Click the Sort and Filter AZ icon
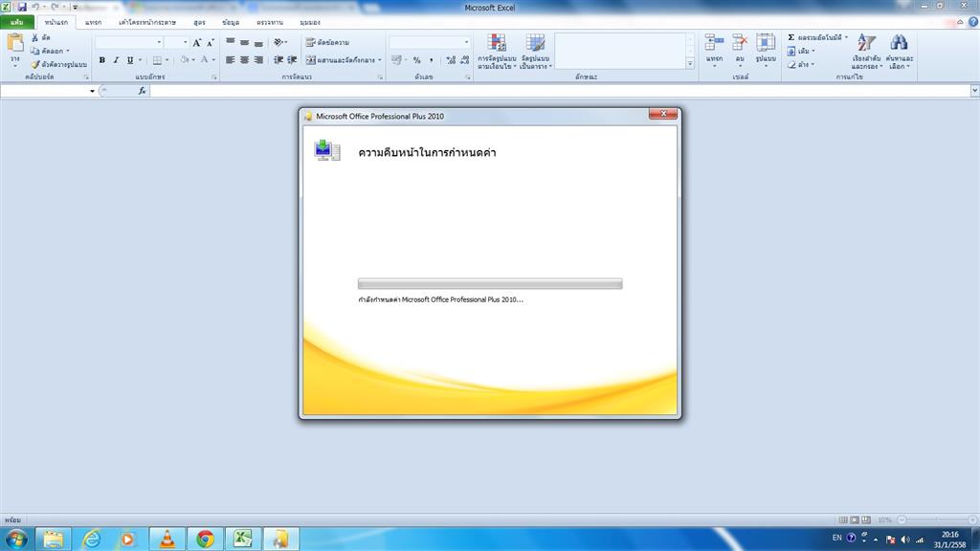Screen dimensions: 980x551 click(x=865, y=42)
